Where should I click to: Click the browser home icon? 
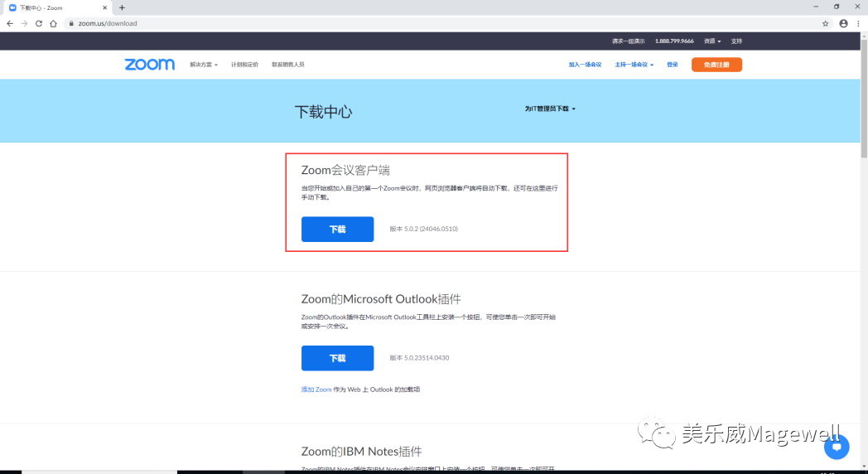coord(54,23)
